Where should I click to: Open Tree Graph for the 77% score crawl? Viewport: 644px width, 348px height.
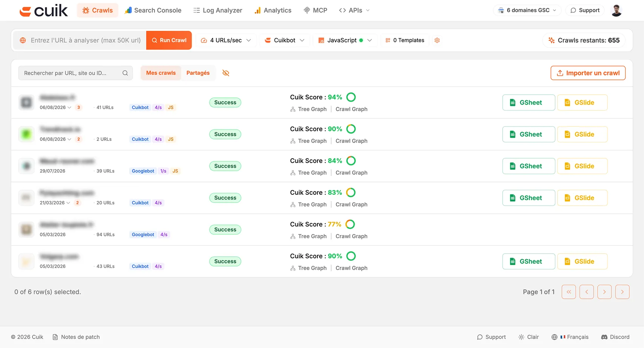[x=308, y=236]
